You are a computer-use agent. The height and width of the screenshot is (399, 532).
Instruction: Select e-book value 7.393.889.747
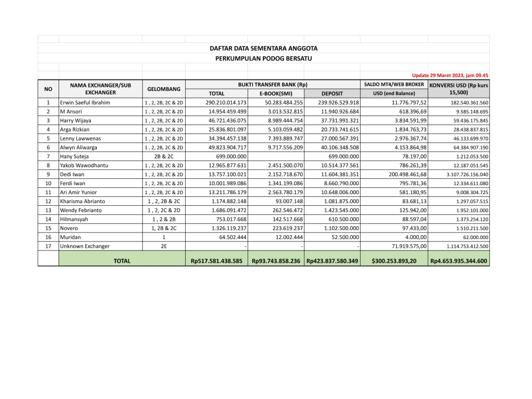(x=285, y=138)
